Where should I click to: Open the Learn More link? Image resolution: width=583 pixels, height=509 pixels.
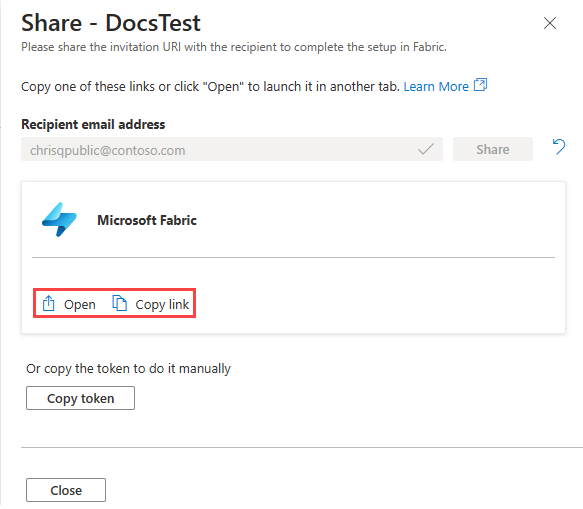[x=436, y=87]
